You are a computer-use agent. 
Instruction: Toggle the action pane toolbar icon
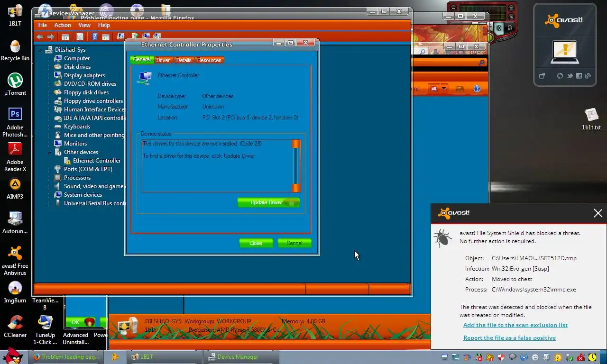[106, 36]
